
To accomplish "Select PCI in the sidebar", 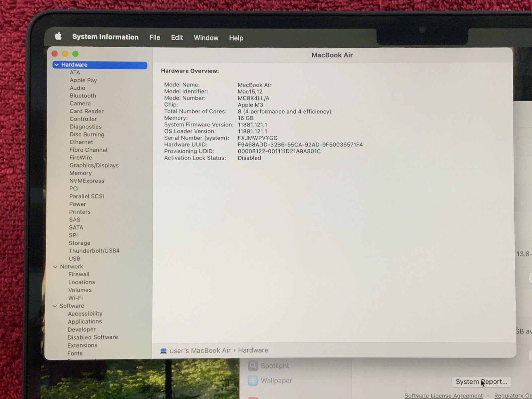I will tap(74, 189).
